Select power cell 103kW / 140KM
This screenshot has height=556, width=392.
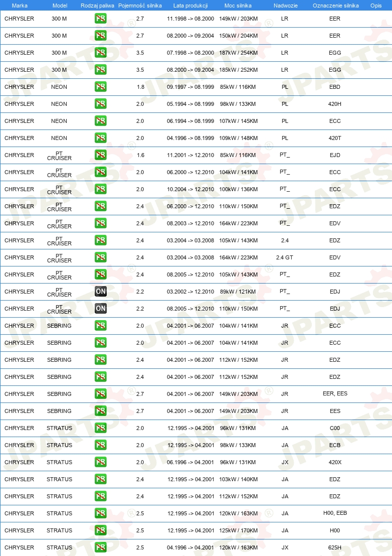(238, 479)
